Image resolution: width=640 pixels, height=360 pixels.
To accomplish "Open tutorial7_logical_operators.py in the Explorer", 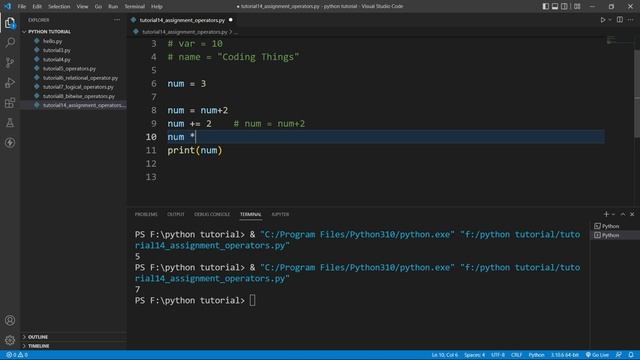I will point(78,87).
